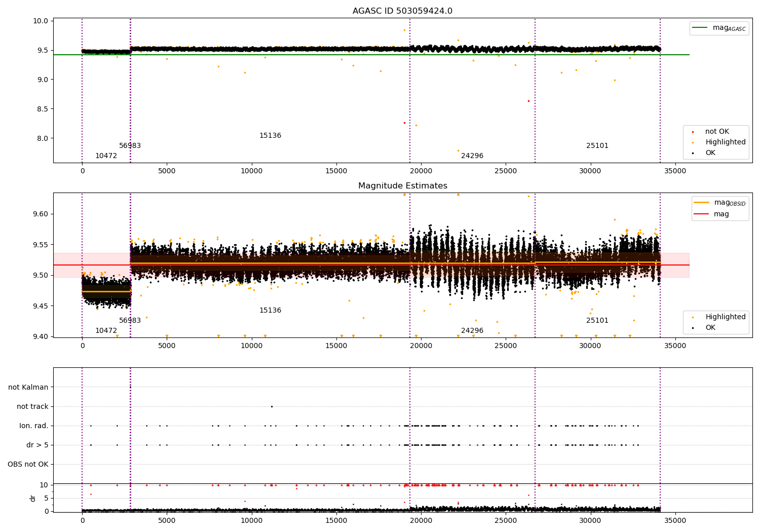
Task: Click the '20000' x-tick of top plot
Action: [x=421, y=171]
